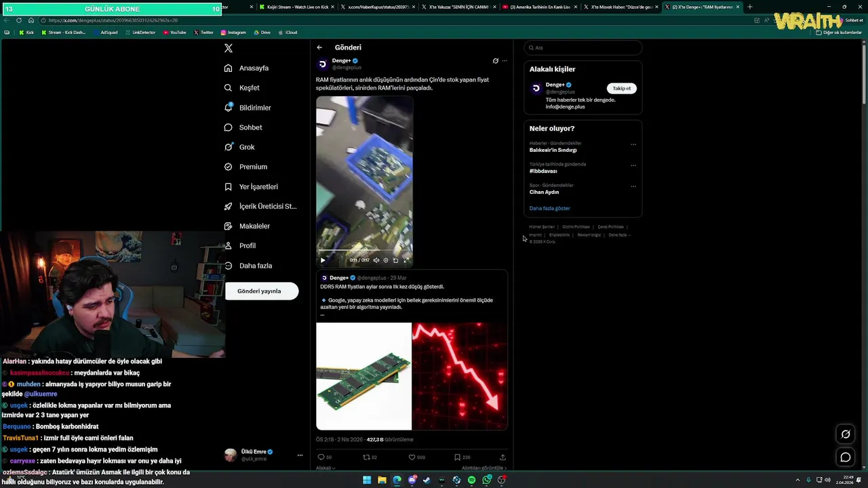Open Makaleler in the sidebar
868x488 pixels.
pos(247,226)
